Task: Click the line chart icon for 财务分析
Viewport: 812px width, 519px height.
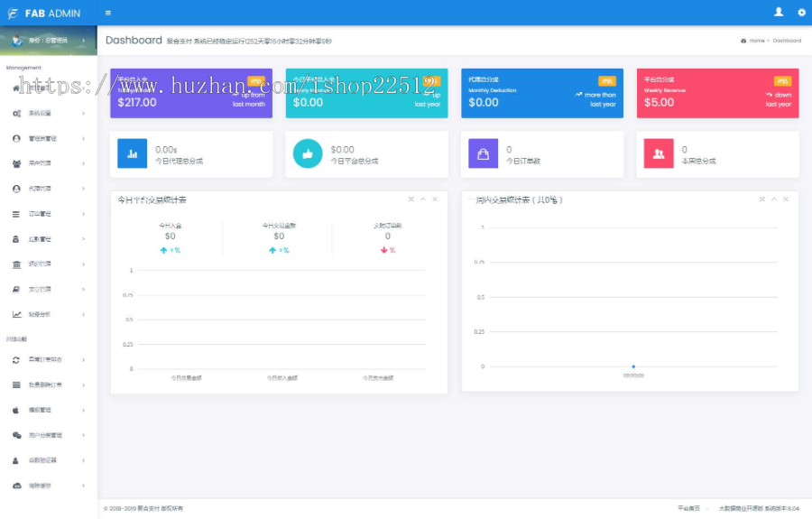Action: coord(16,314)
